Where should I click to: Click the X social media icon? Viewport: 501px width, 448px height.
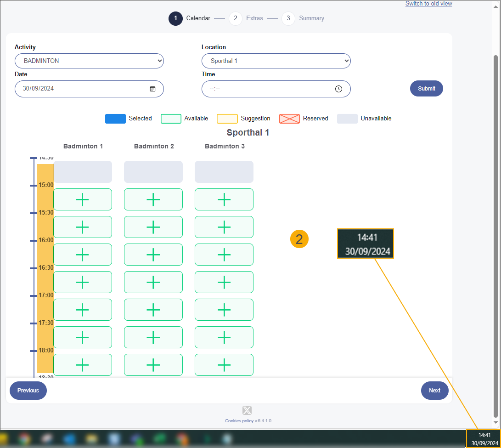click(x=247, y=410)
